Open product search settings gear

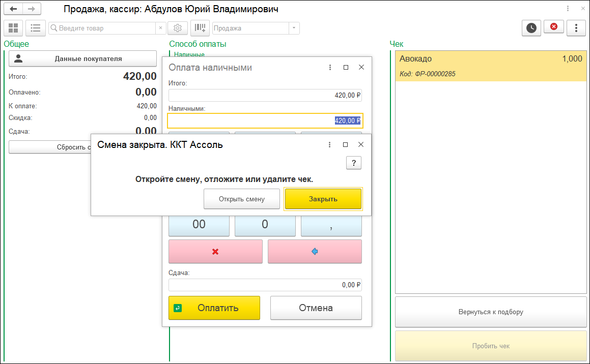tap(178, 28)
